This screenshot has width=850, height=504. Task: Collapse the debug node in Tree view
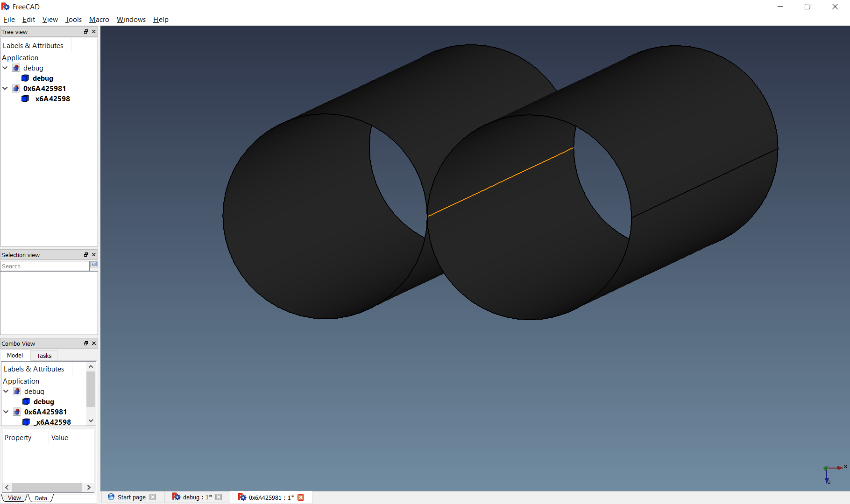[5, 68]
